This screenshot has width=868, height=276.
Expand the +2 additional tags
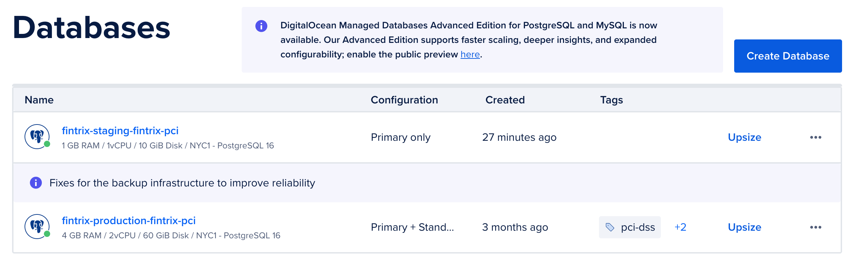tap(680, 227)
